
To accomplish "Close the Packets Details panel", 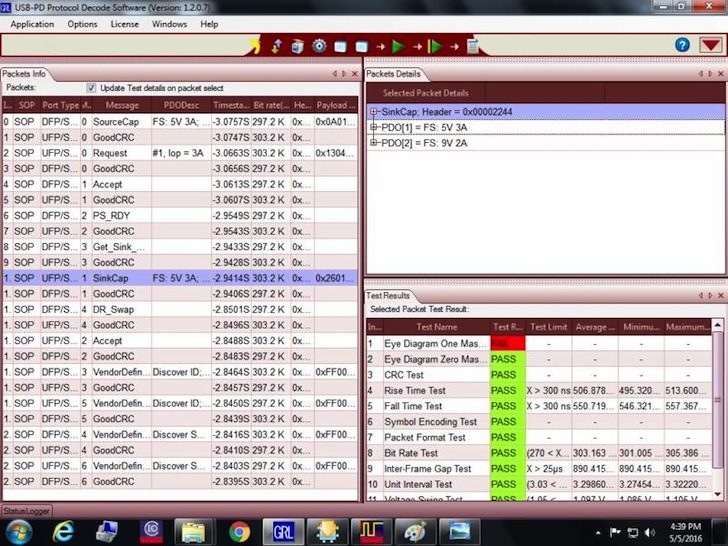I will (721, 74).
